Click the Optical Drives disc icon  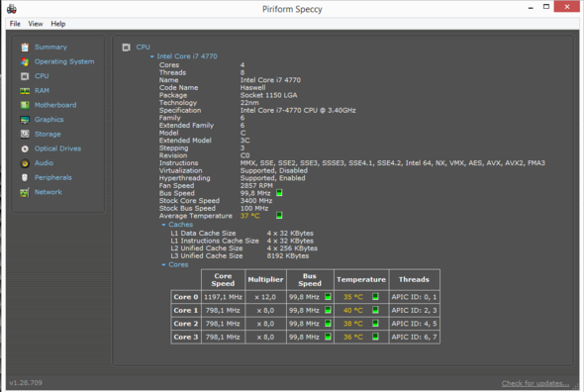[25, 148]
